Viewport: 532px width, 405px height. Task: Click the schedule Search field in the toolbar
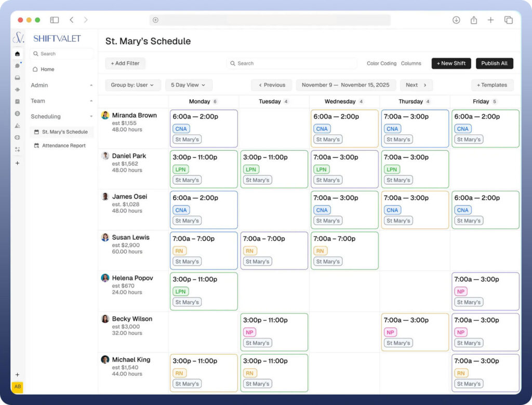(x=292, y=63)
